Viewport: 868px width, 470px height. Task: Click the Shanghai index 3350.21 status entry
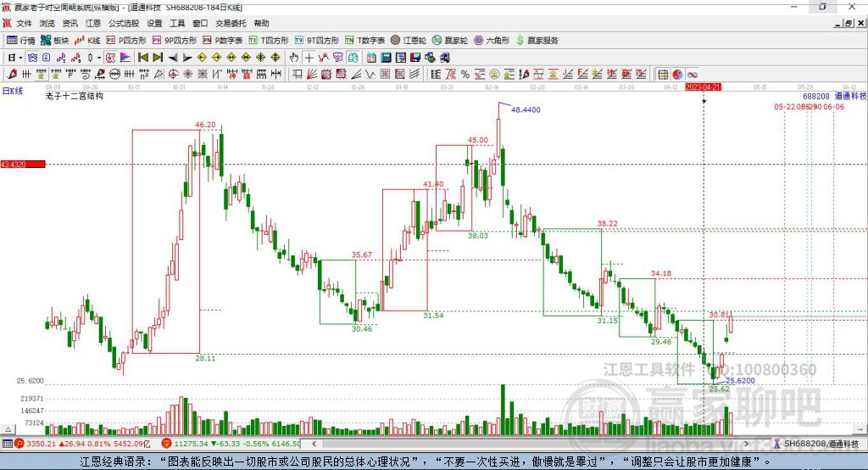pos(82,444)
